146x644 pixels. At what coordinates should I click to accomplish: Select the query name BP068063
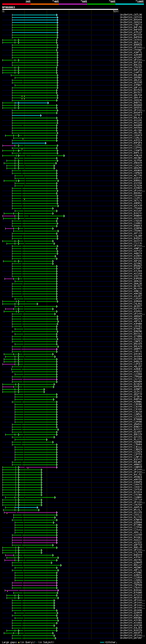click(8, 8)
